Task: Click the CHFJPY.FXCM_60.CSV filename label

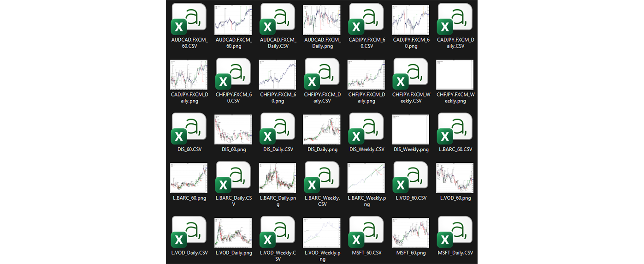Action: coord(233,97)
